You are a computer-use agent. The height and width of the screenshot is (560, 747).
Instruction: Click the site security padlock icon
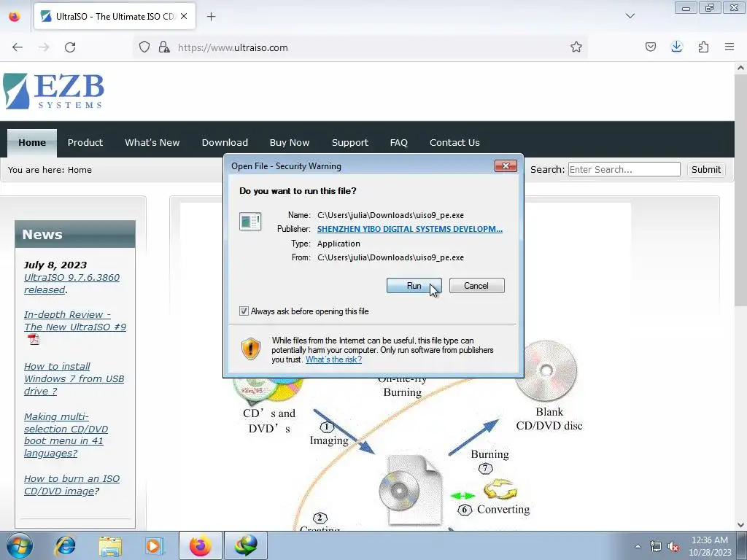pyautogui.click(x=164, y=47)
